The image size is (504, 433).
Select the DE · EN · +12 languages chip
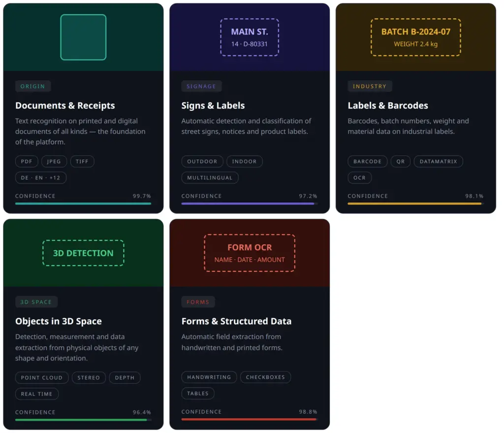(40, 177)
